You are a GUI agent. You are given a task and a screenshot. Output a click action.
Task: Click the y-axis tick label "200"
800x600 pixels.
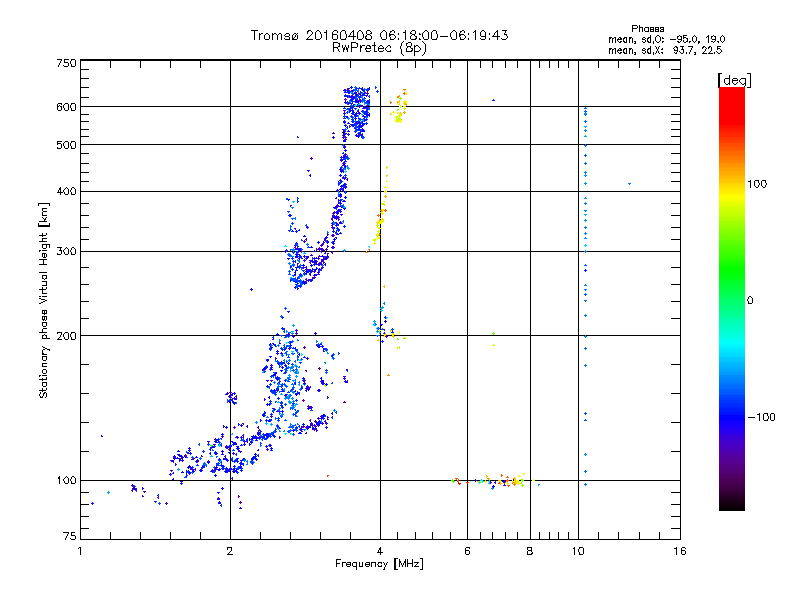pyautogui.click(x=66, y=336)
